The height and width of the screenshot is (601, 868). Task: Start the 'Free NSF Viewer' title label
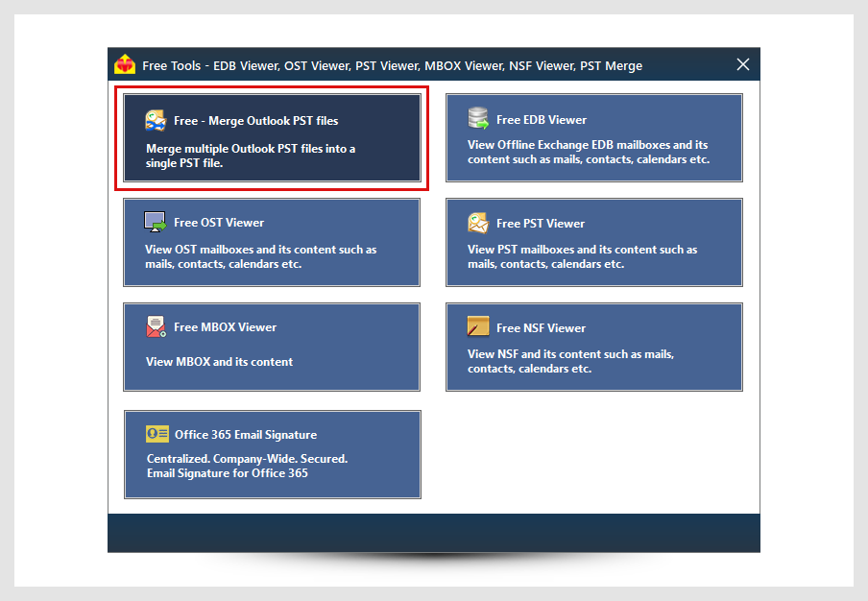click(x=541, y=328)
